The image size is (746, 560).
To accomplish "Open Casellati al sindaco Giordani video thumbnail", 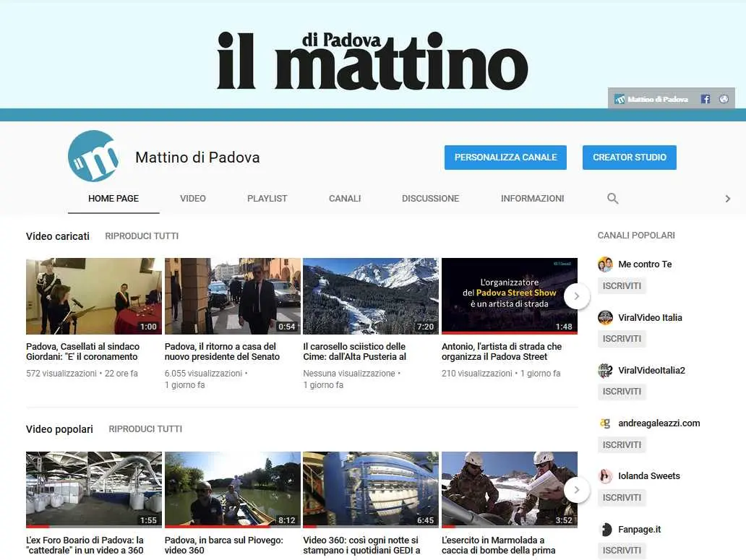I will coord(94,296).
